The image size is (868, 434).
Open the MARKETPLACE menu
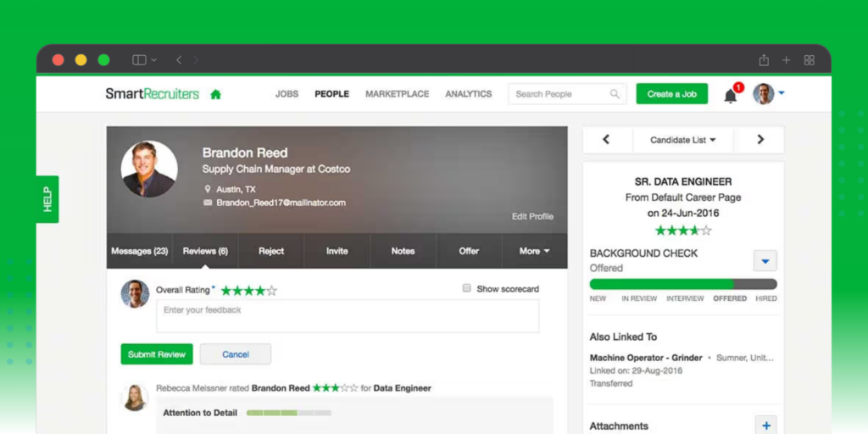coord(397,94)
